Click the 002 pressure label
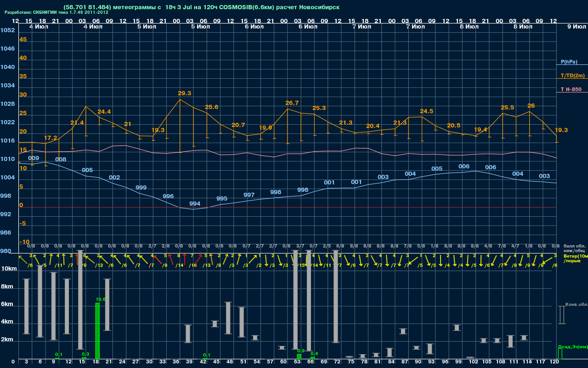588x368 pixels. tap(114, 178)
